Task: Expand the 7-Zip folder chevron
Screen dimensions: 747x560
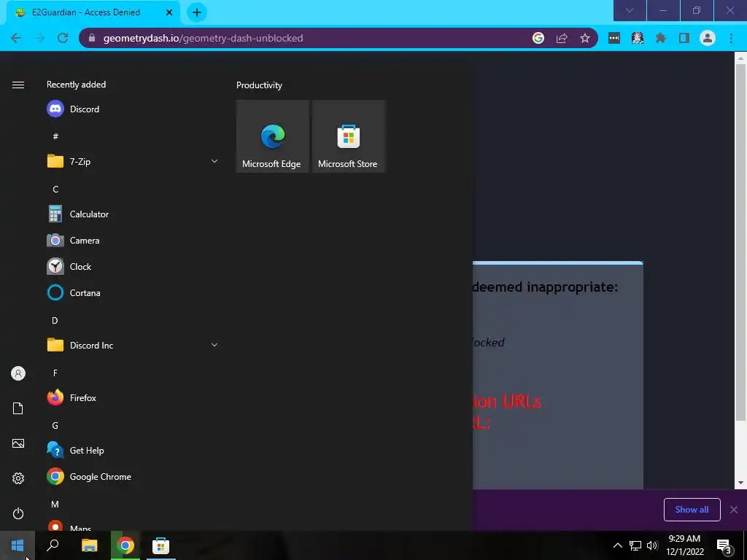Action: coord(214,161)
